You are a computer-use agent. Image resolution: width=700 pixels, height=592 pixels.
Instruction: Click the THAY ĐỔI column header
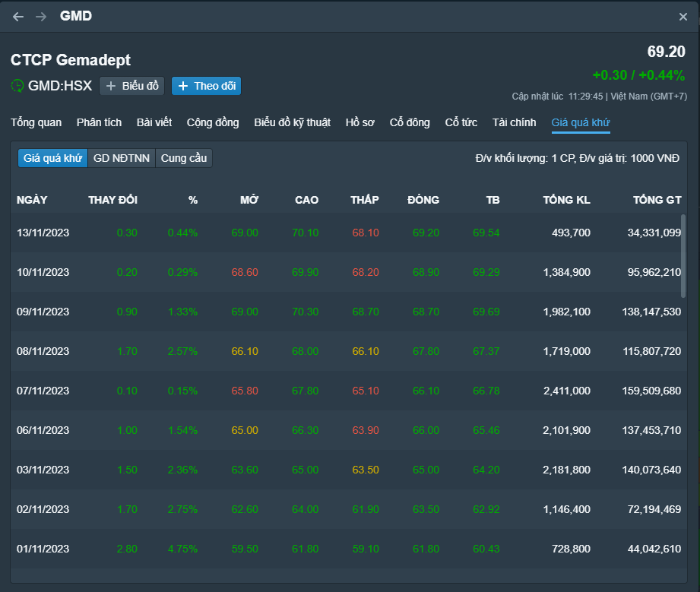click(113, 200)
